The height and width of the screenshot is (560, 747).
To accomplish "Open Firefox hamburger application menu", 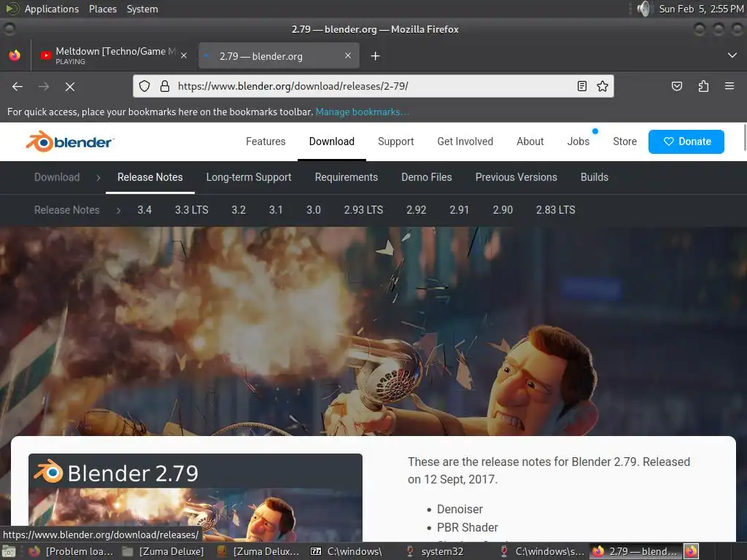I will 729,86.
